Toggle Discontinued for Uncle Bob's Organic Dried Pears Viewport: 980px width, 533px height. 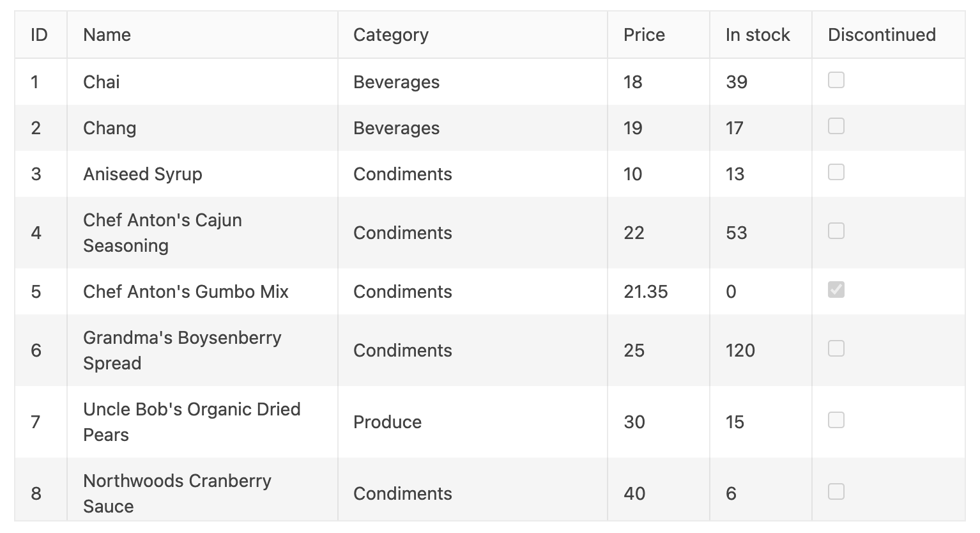click(x=836, y=420)
